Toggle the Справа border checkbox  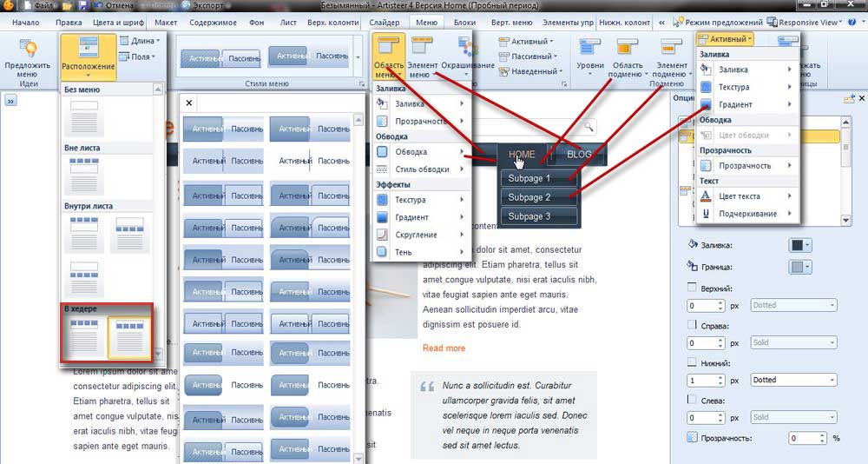click(692, 325)
